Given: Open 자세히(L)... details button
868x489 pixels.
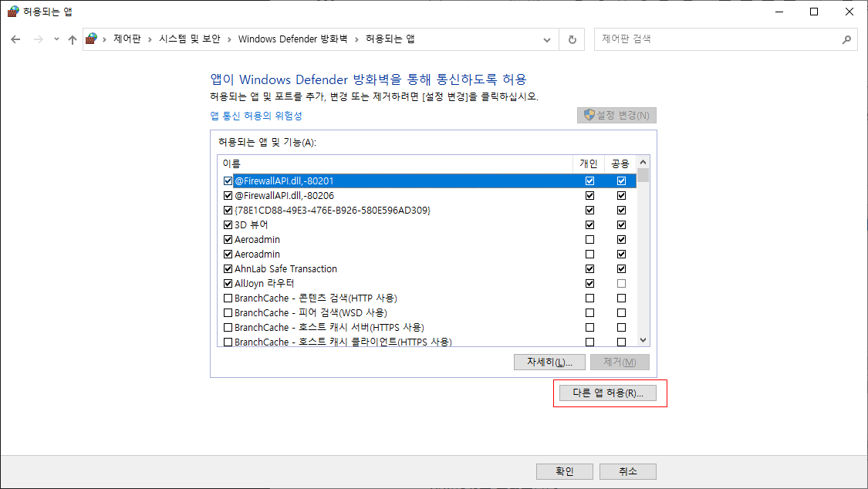Looking at the screenshot, I should click(549, 363).
